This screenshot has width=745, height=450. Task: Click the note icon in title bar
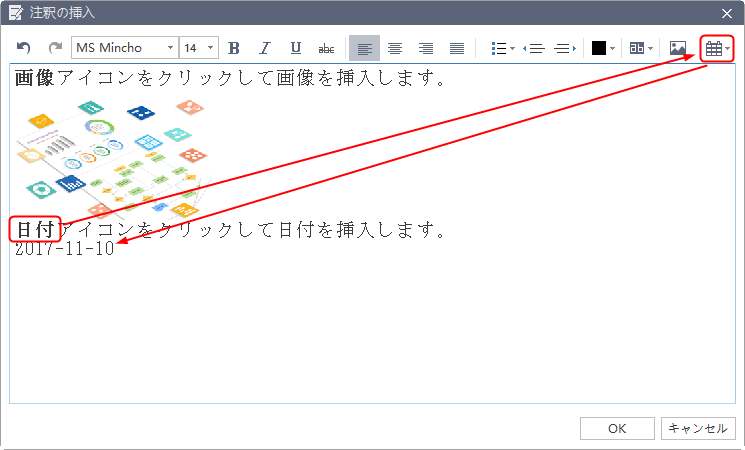point(15,13)
